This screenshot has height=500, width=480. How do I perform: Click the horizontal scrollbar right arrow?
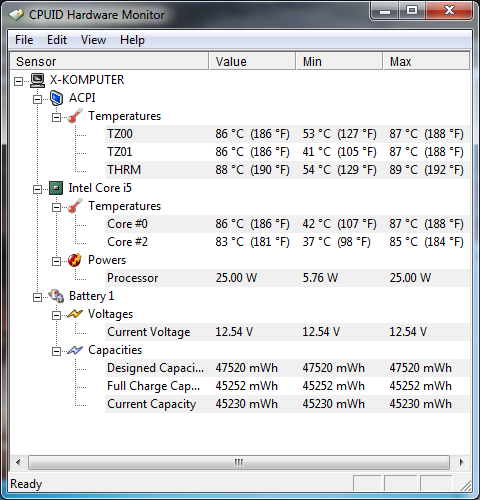461,462
